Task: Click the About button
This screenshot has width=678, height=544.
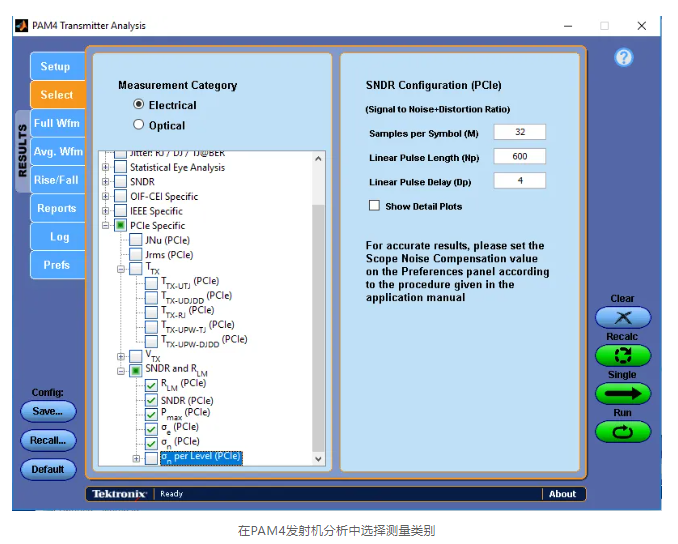Action: 563,494
